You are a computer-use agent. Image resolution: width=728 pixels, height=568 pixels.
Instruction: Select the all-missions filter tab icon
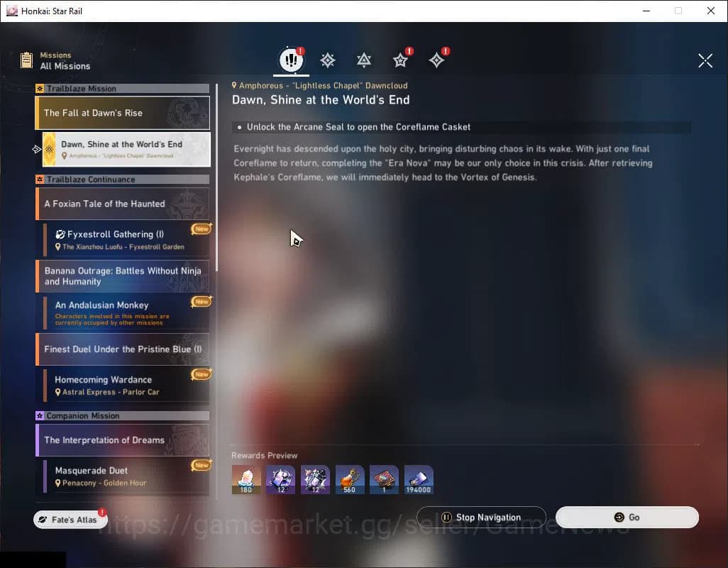(x=291, y=60)
